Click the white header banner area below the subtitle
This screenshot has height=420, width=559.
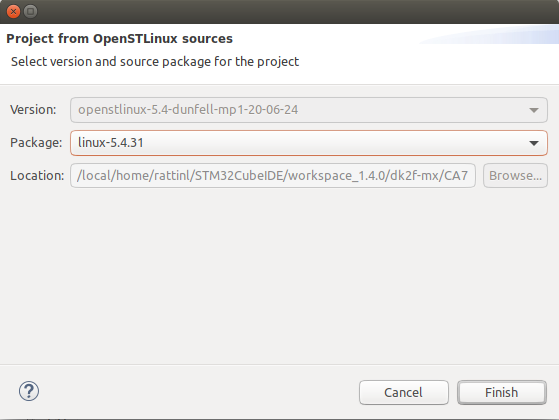[x=280, y=77]
